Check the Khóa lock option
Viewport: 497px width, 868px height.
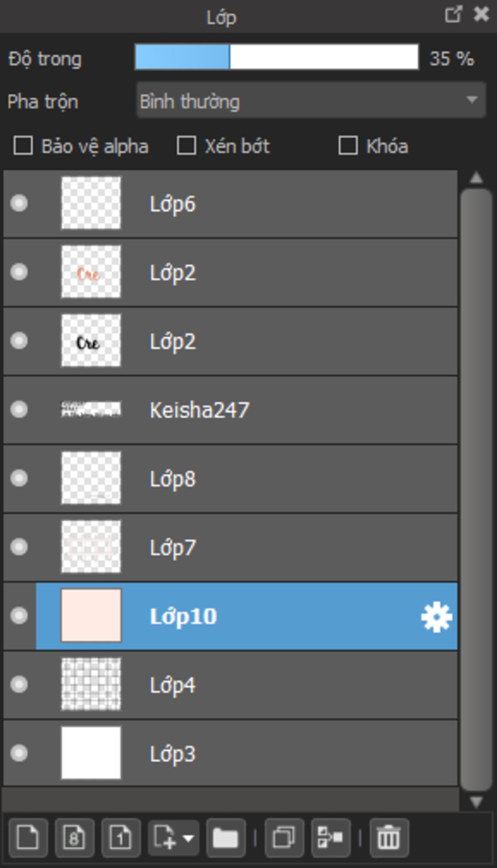pos(348,146)
